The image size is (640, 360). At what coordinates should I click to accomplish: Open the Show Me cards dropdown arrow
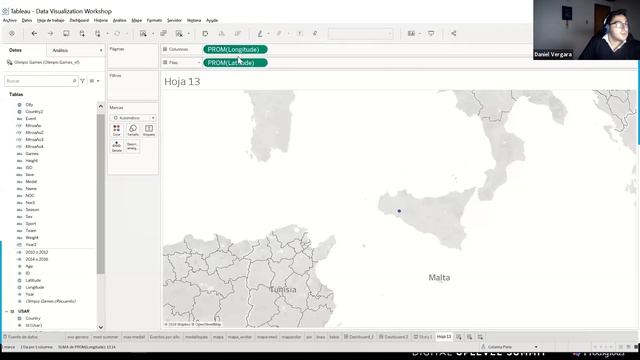(420, 33)
